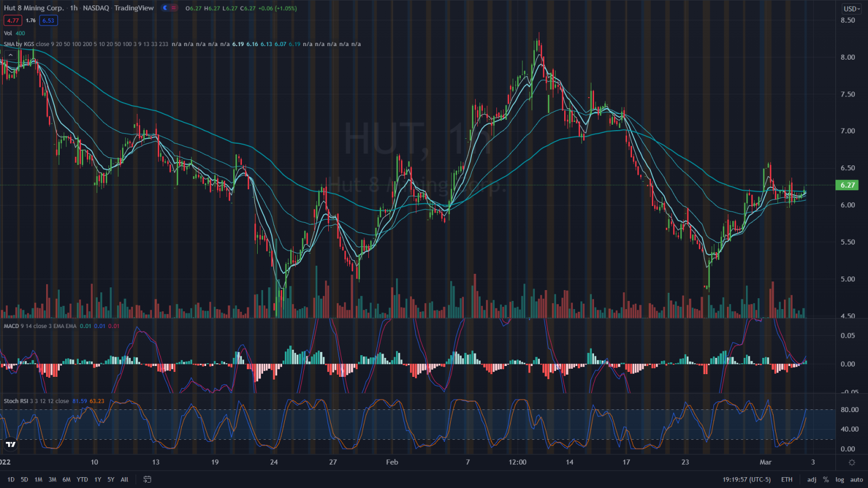Select the 1D date range

coord(11,479)
